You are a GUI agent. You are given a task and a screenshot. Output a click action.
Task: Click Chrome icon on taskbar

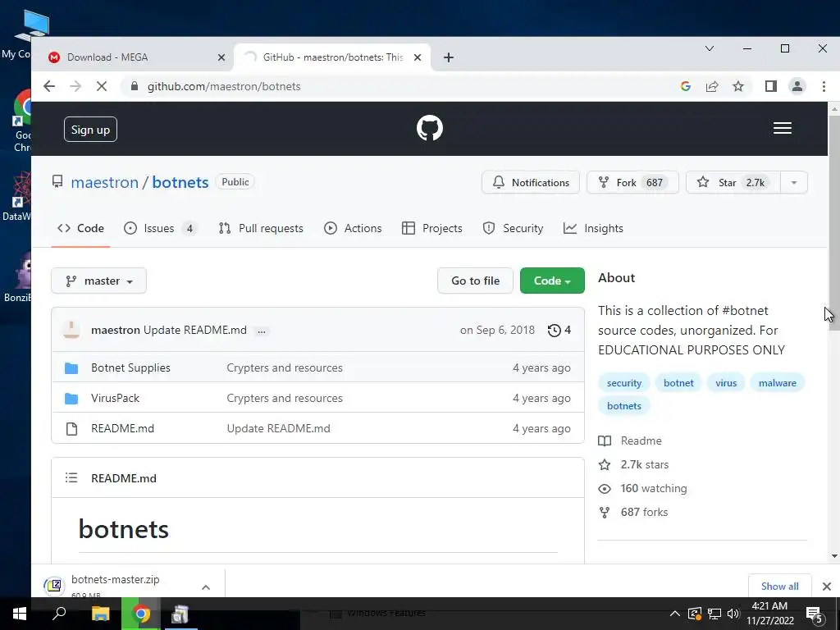[141, 614]
